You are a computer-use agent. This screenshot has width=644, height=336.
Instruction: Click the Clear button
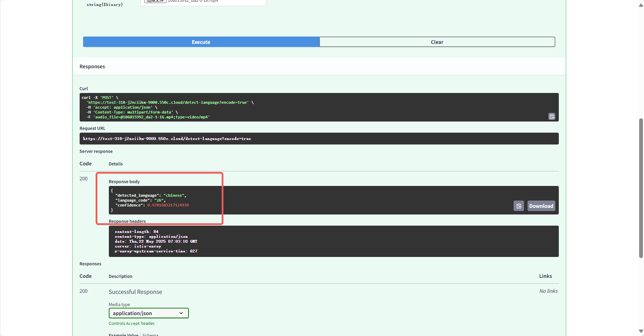click(x=437, y=42)
